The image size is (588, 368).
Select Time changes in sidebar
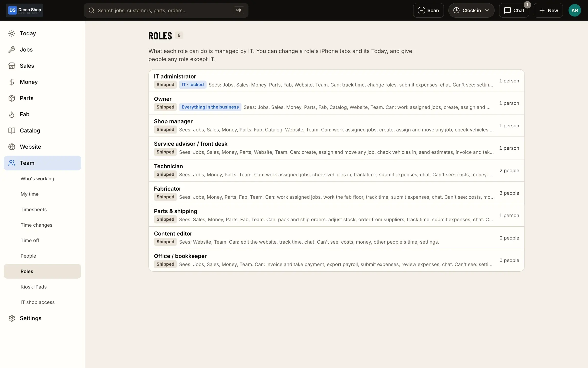(42, 225)
